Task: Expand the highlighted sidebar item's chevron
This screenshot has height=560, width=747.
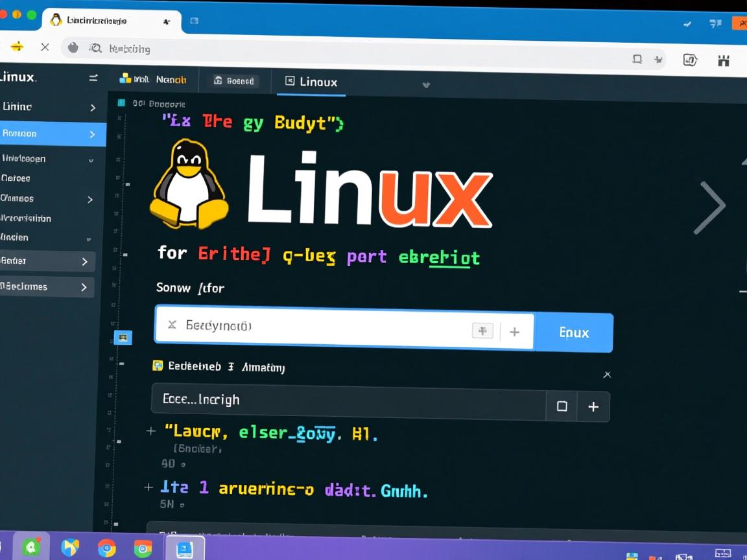Action: coord(92,134)
